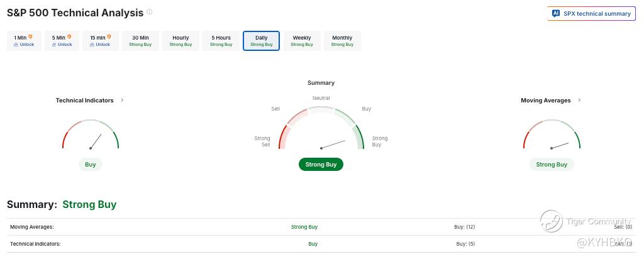Switch to the Weekly timeframe tab

302,41
